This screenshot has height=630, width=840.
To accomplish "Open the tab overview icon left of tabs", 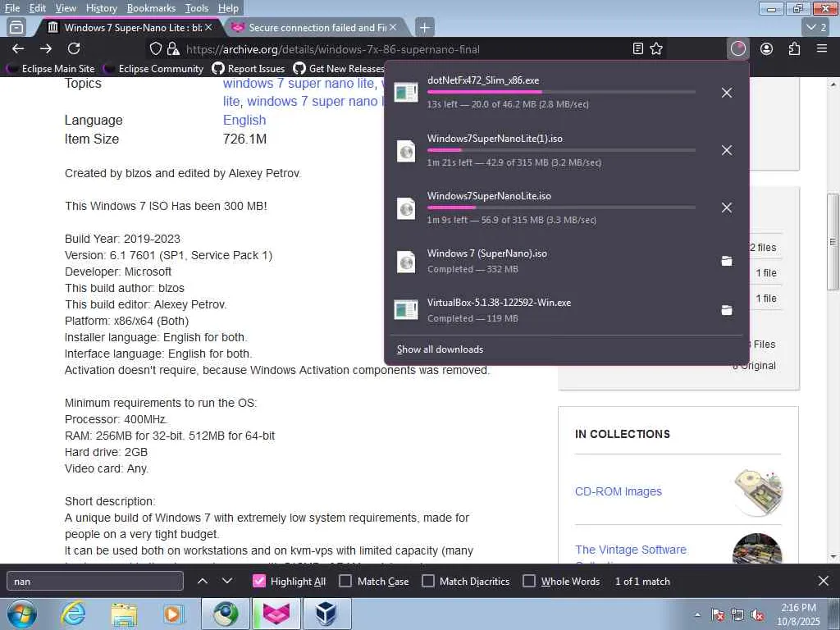I will 16,27.
